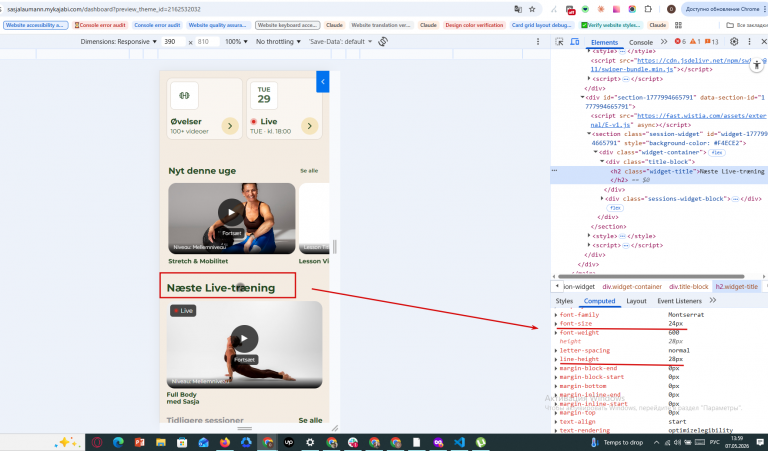768x451 pixels.
Task: Activate the DevTools inspect element picker
Action: point(559,42)
